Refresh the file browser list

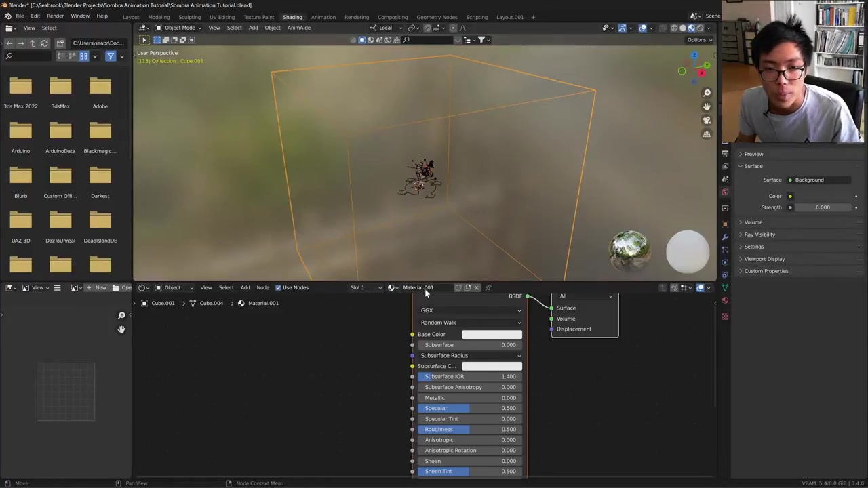[45, 43]
